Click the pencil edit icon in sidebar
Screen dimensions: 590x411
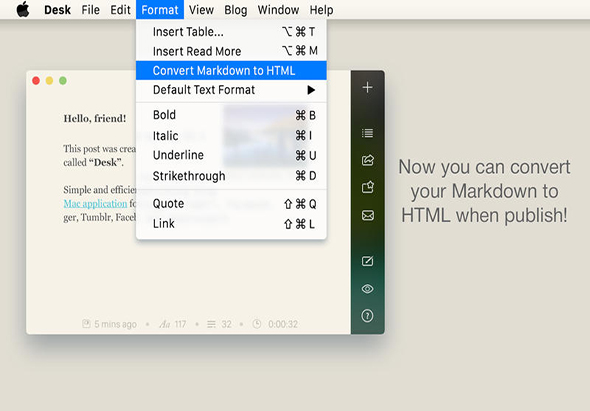tap(367, 261)
